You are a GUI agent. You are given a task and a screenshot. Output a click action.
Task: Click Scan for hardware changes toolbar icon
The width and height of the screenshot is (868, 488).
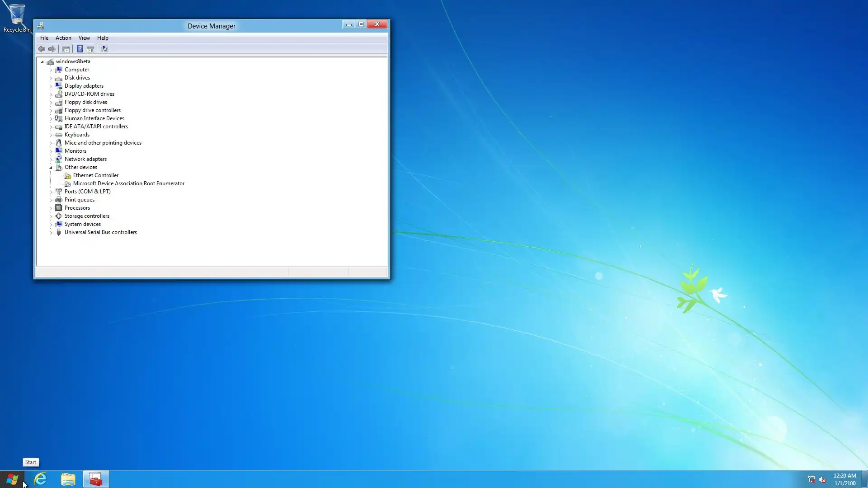(x=104, y=49)
